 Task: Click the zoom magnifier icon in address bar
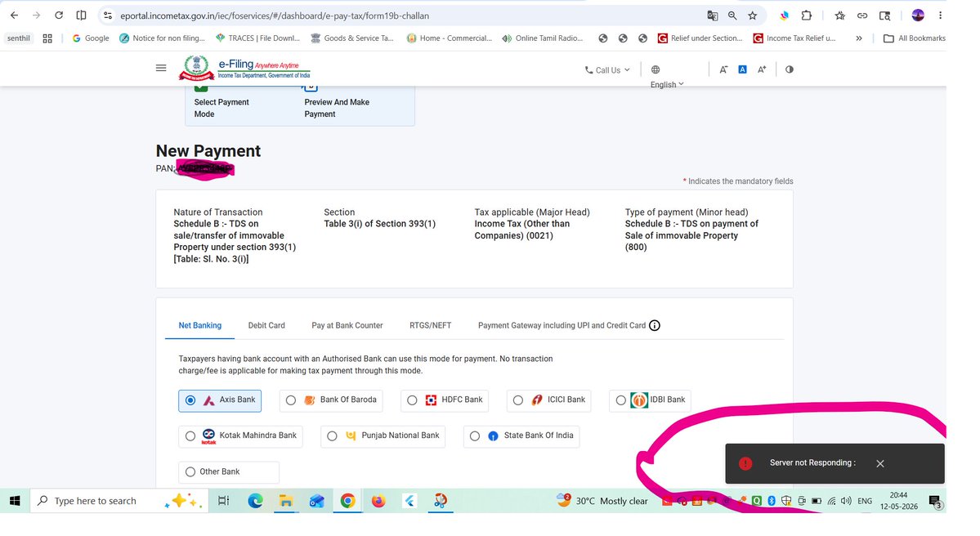tap(732, 16)
